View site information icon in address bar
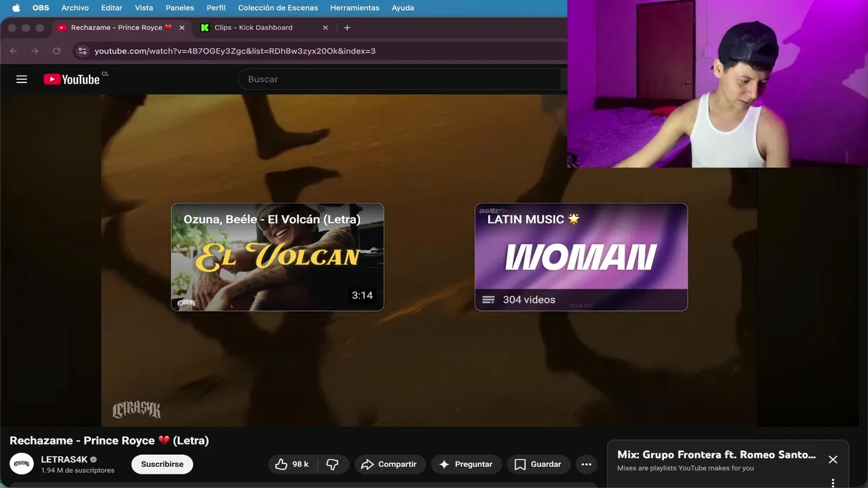Image resolution: width=868 pixels, height=488 pixels. [x=83, y=51]
